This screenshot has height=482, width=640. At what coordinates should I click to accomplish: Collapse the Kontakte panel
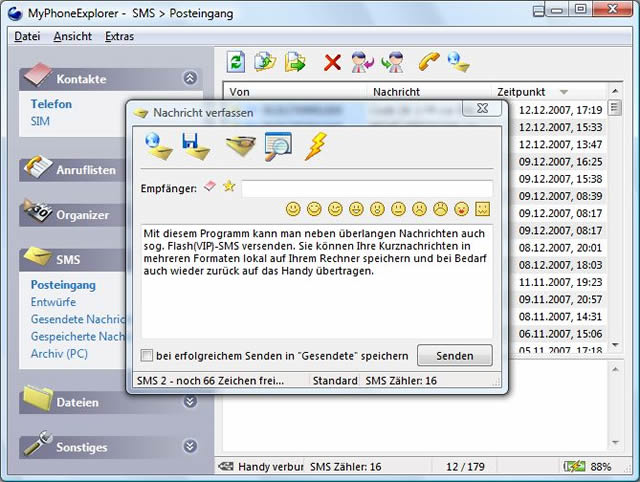click(190, 78)
